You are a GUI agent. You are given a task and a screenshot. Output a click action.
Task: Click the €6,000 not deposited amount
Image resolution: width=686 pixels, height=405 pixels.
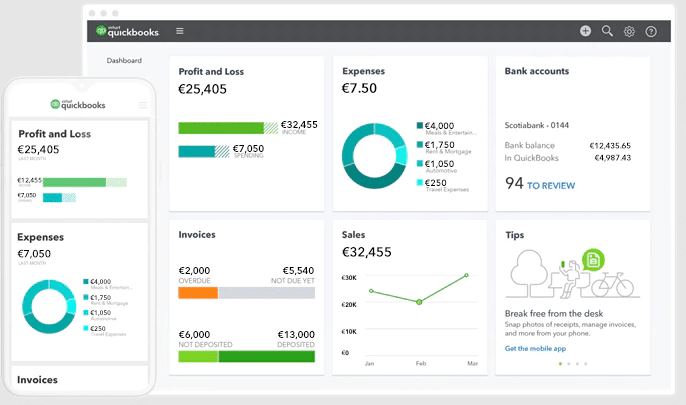click(x=194, y=335)
